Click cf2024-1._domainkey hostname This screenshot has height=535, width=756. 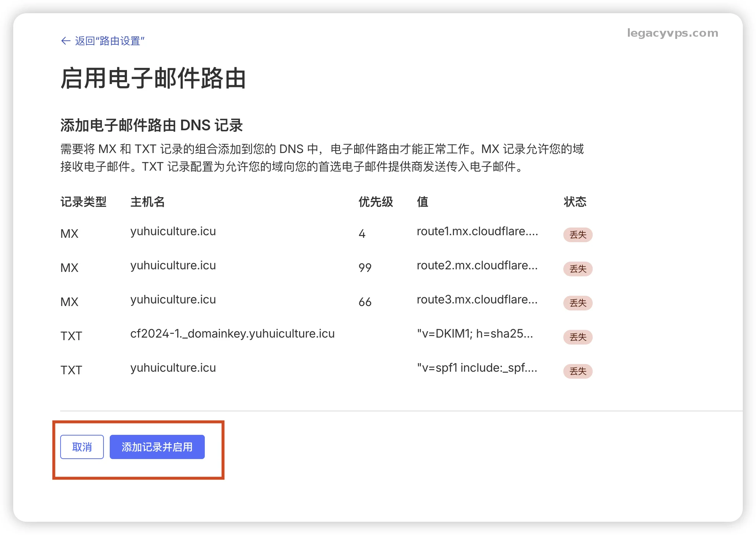click(232, 334)
